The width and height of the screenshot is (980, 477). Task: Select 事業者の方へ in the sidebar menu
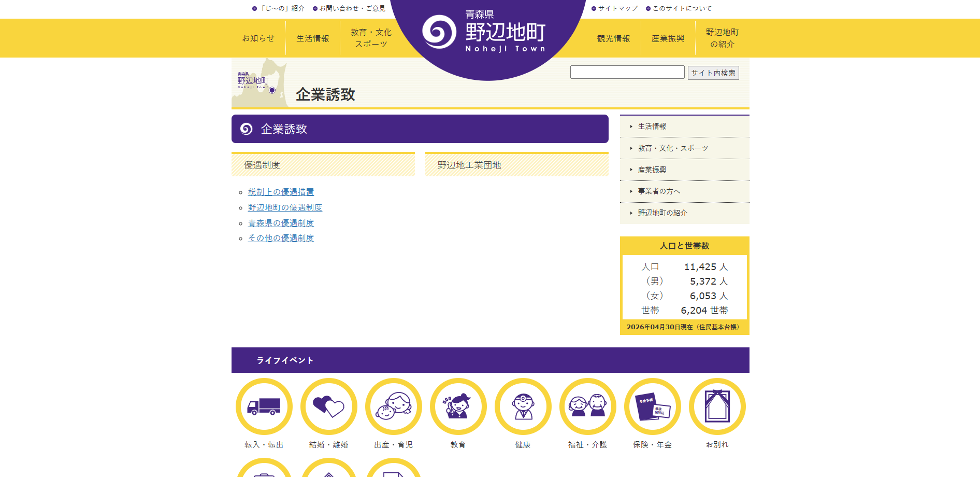coord(685,191)
